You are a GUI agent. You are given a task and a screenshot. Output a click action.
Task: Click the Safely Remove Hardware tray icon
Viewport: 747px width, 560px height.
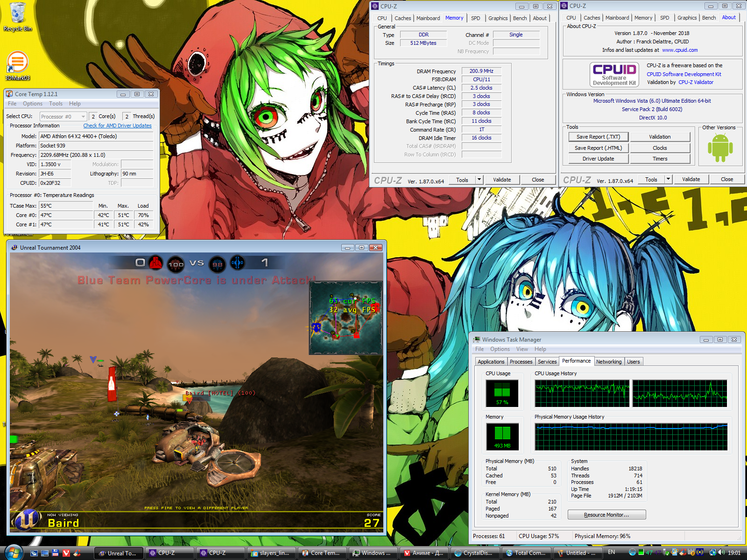coord(666,553)
